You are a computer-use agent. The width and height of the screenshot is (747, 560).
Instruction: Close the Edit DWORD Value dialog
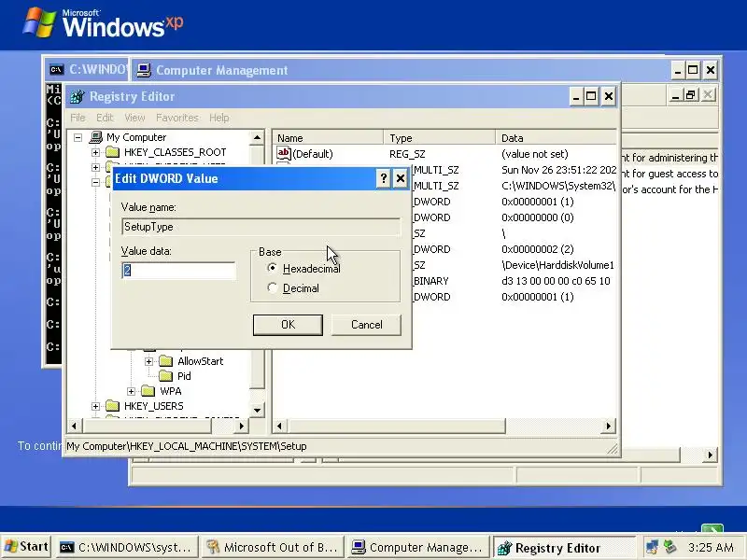point(401,178)
